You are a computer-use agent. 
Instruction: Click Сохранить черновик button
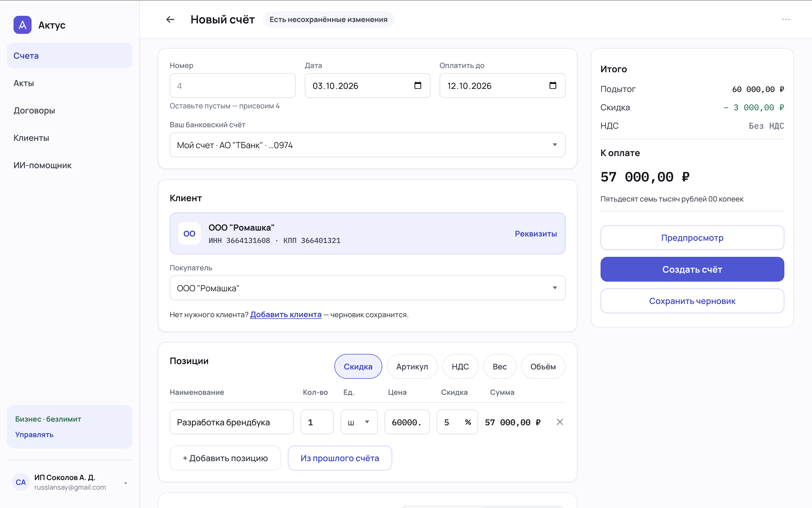click(692, 301)
